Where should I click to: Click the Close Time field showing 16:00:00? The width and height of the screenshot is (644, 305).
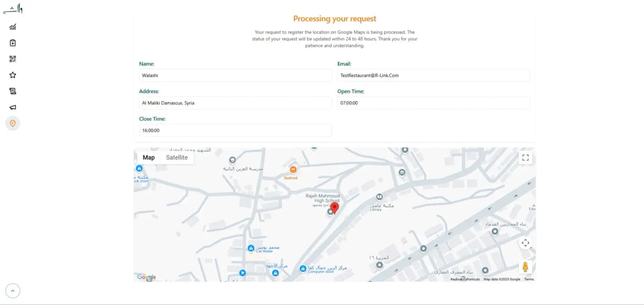235,130
